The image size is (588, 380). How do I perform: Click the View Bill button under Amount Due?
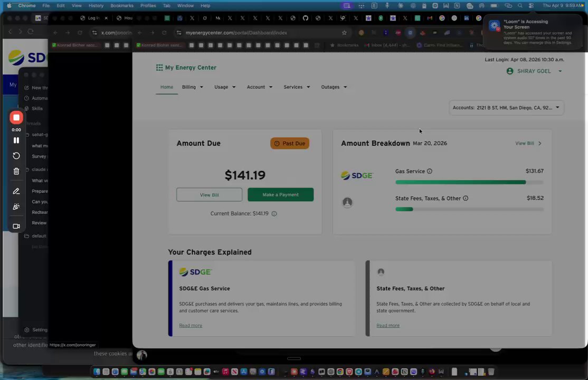[x=209, y=195]
